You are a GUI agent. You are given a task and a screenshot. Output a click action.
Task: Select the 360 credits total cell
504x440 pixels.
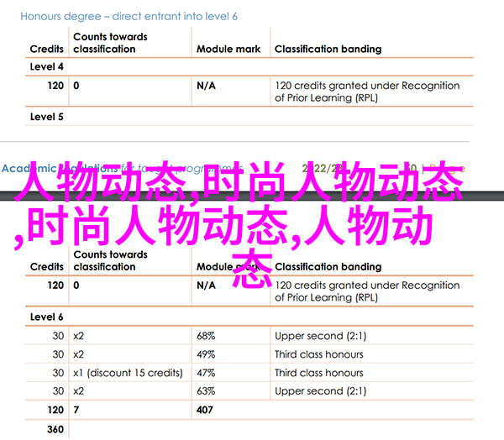55,430
